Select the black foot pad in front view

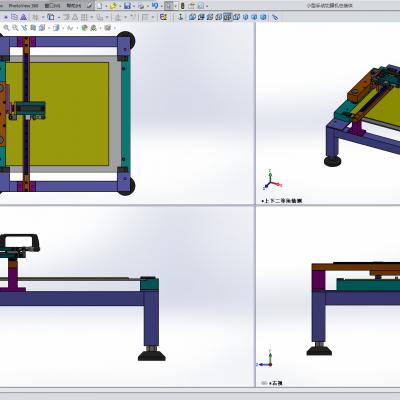(x=152, y=356)
